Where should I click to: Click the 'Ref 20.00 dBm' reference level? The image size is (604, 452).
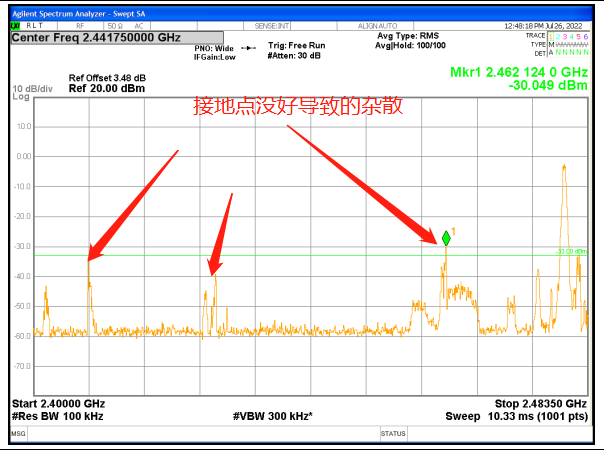click(x=107, y=88)
